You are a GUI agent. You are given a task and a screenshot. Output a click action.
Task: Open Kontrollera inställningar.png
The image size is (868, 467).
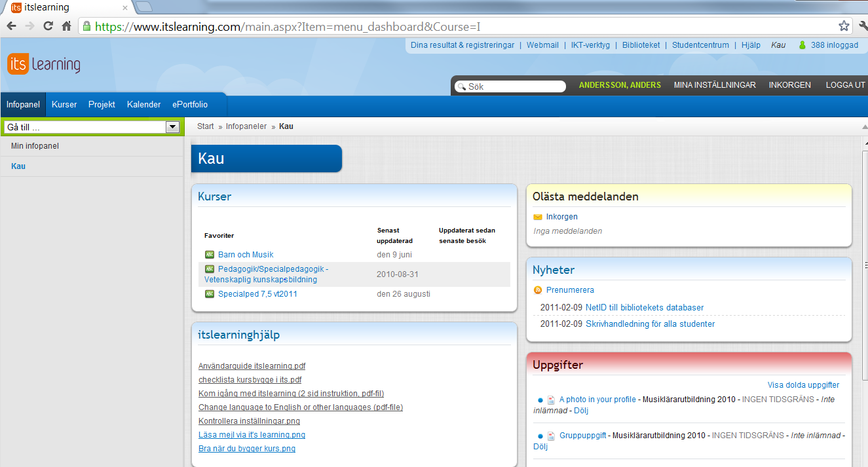(249, 421)
